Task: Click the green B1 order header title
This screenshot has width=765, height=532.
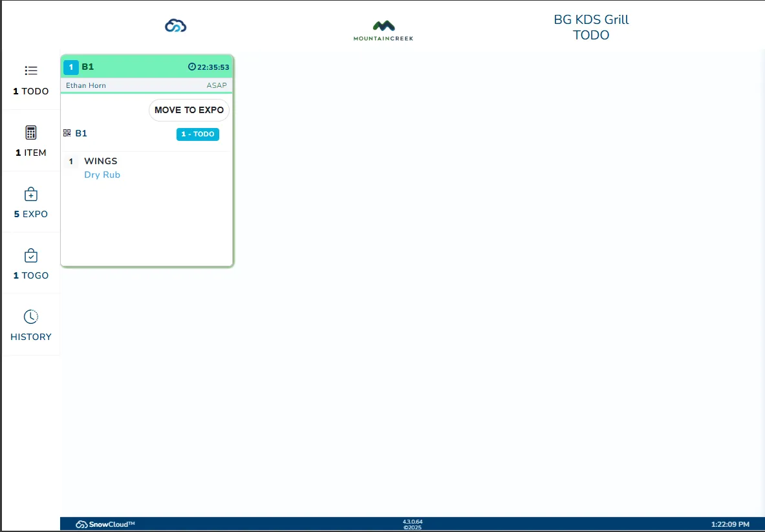Action: [88, 67]
